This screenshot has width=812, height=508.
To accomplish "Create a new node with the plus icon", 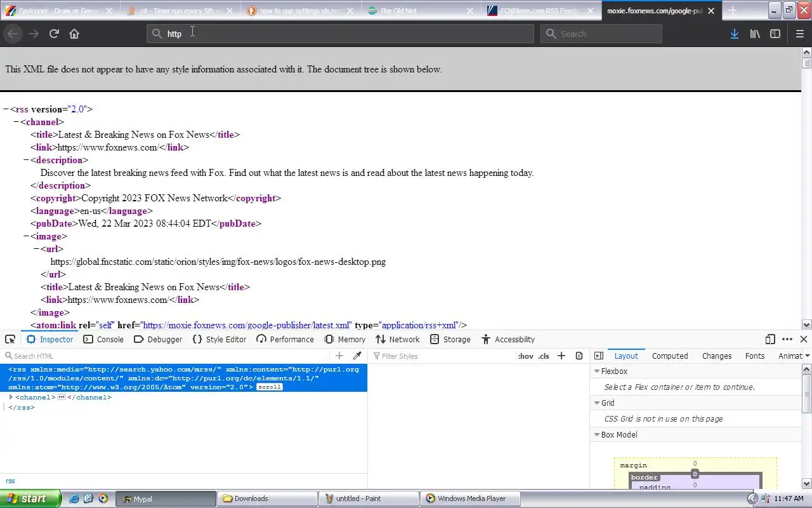I will tap(339, 356).
